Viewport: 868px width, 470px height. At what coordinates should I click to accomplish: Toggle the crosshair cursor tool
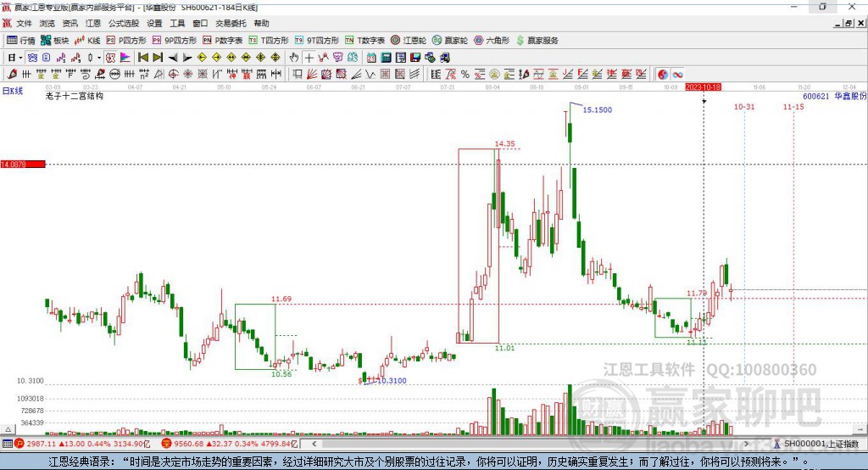[309, 58]
